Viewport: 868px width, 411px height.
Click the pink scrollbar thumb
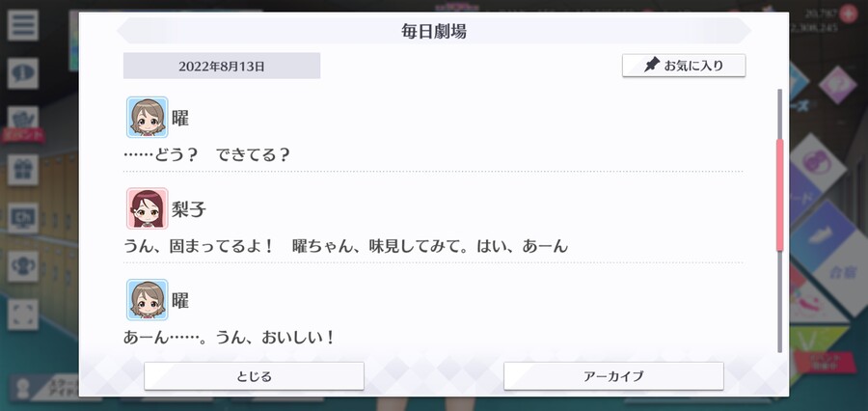click(x=780, y=195)
